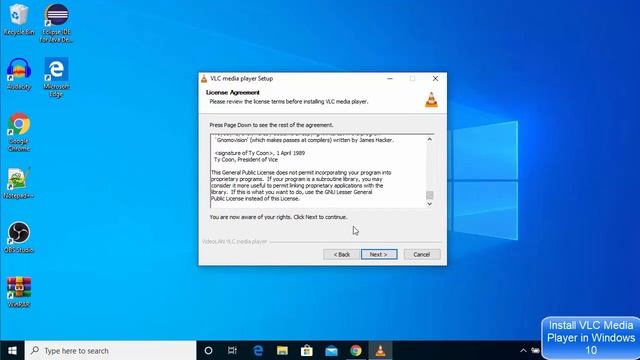Click the VLC installer taskbar icon

point(380,351)
